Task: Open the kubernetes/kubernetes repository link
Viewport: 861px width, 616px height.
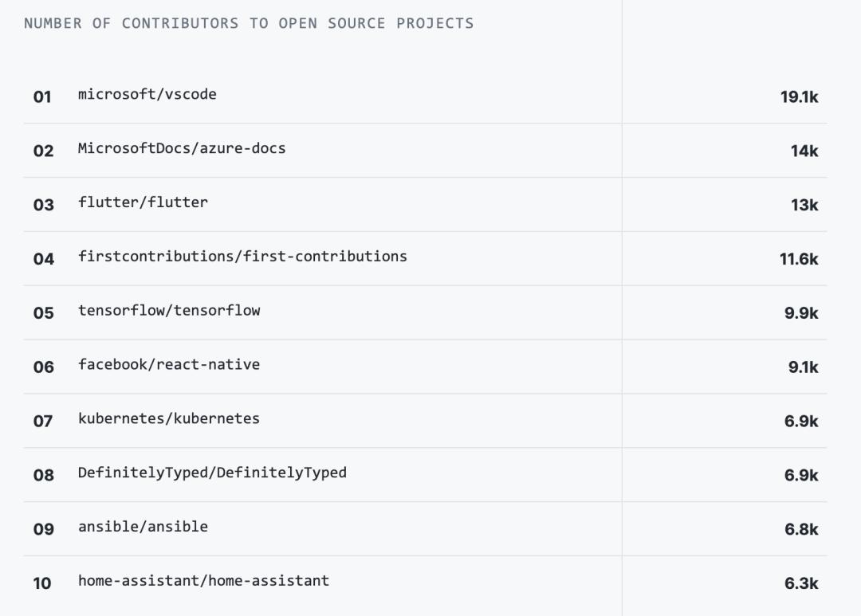Action: pyautogui.click(x=168, y=418)
